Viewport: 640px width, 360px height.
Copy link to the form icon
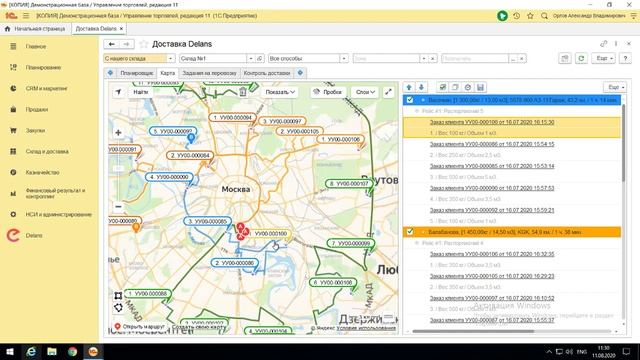pos(604,44)
